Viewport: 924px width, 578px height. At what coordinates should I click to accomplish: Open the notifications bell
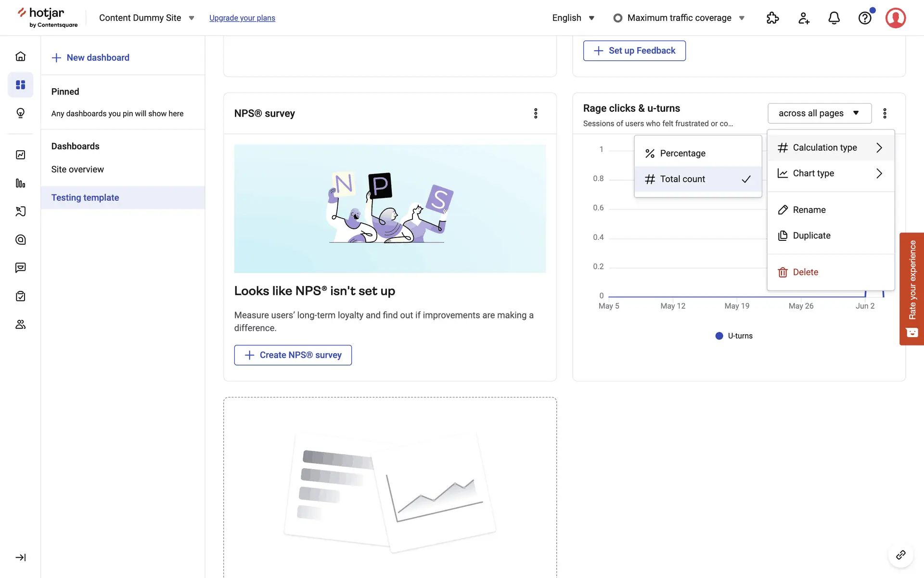pyautogui.click(x=834, y=18)
